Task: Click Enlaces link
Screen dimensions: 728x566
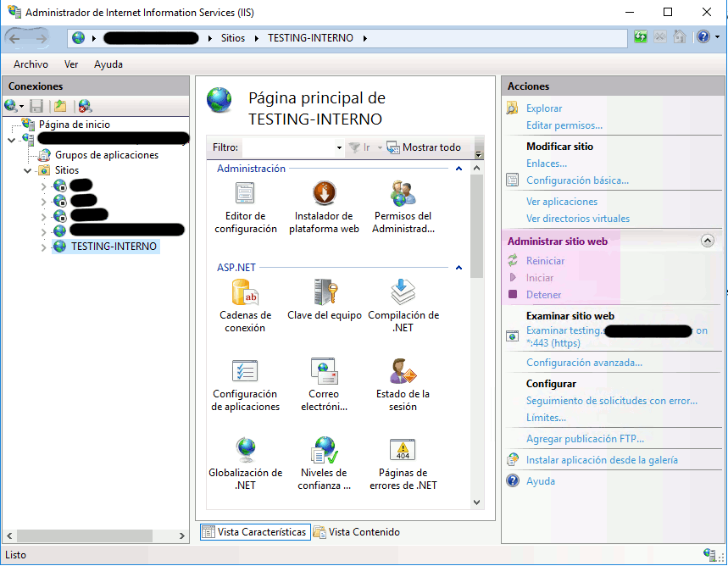Action: pyautogui.click(x=547, y=164)
